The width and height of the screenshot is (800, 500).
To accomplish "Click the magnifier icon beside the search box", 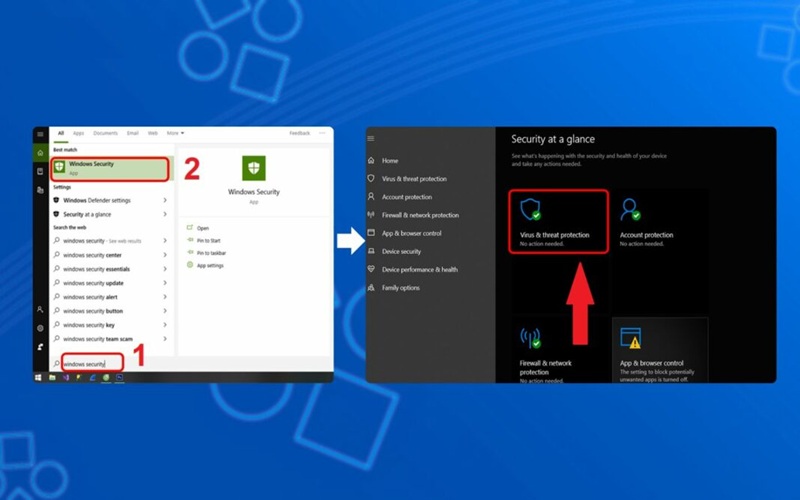I will point(56,364).
